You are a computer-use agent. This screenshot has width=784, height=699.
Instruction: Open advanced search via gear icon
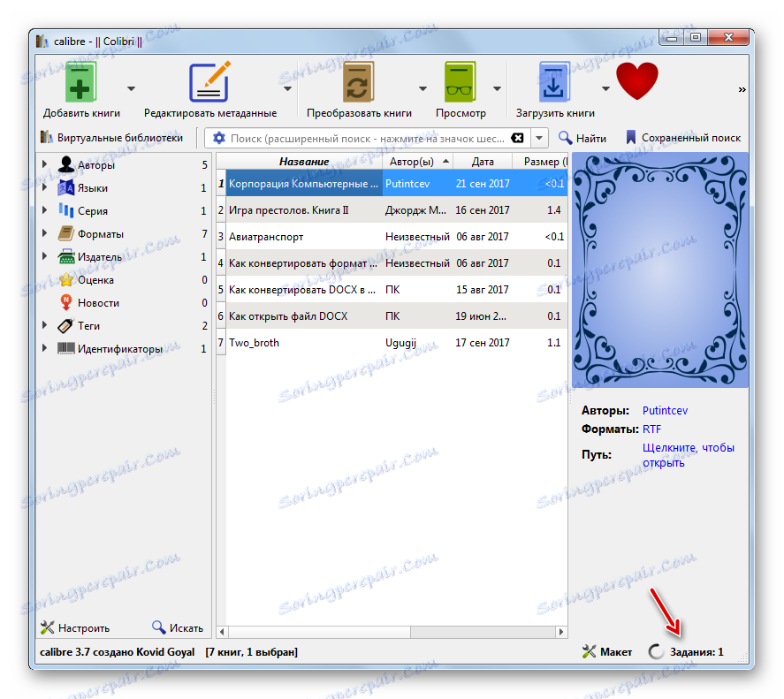point(219,138)
